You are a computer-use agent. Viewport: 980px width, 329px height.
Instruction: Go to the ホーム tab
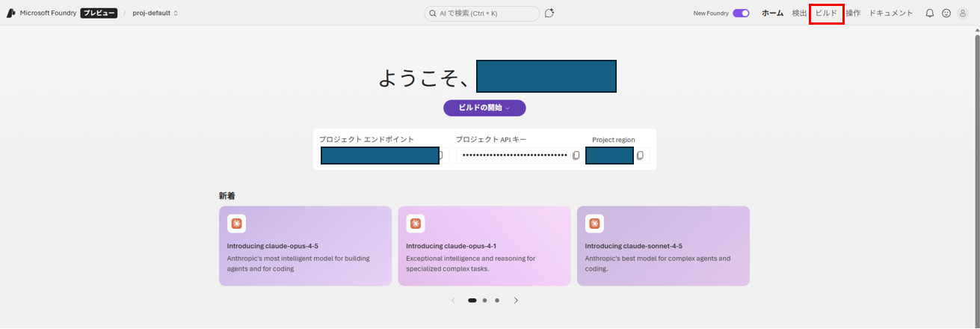point(772,13)
